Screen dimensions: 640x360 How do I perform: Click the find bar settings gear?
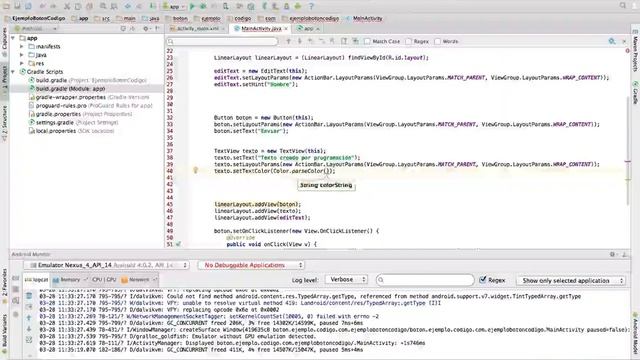tap(611, 41)
